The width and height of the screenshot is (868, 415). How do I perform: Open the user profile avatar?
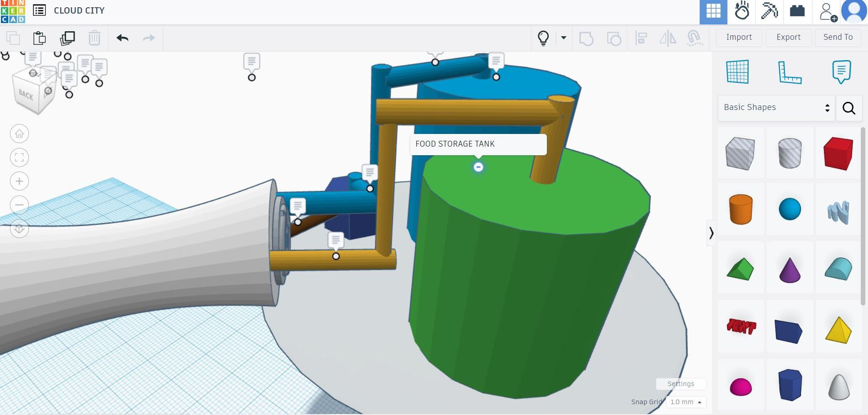(x=854, y=12)
